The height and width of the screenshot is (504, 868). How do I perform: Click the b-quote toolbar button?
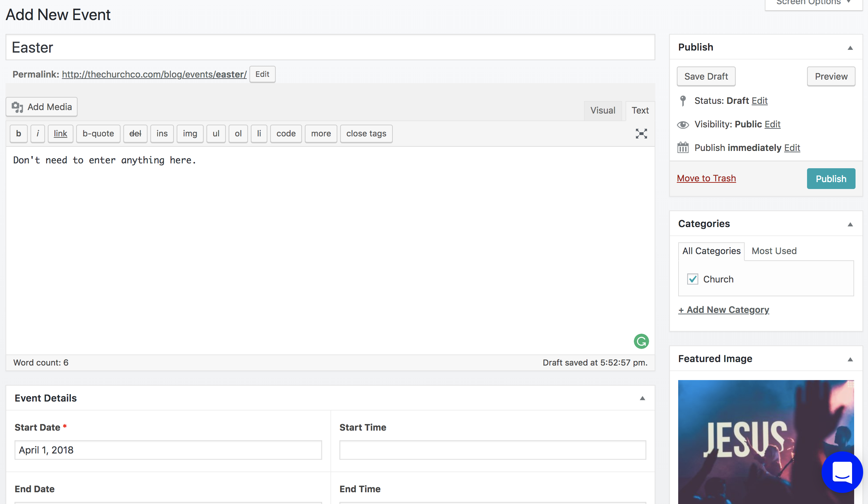click(x=98, y=134)
